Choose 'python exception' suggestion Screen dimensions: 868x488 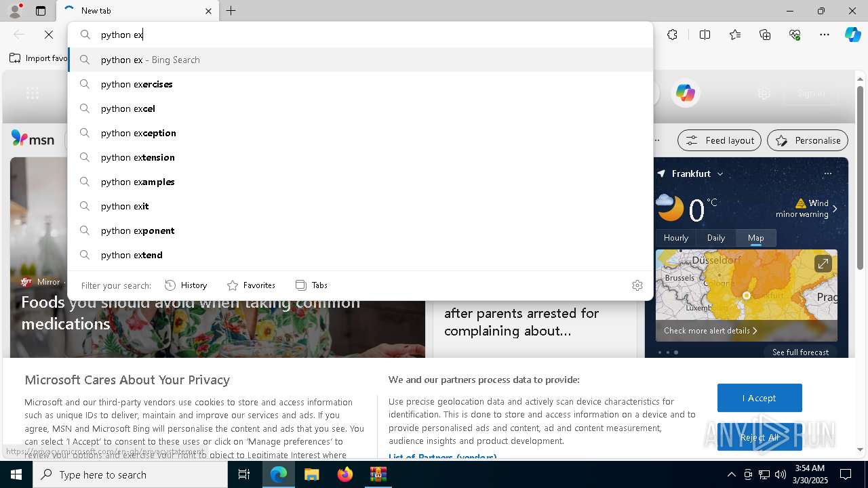pyautogui.click(x=360, y=133)
